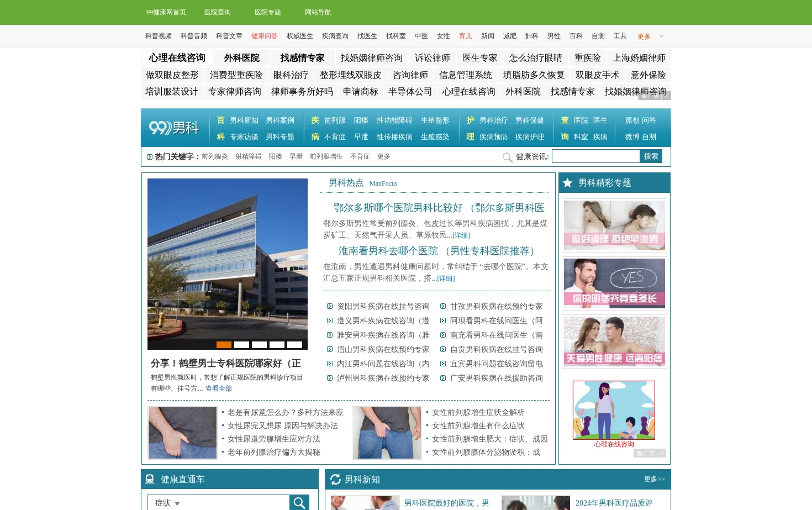The image size is (812, 510).
Task: Select the first carousel slide indicator
Action: (x=224, y=345)
